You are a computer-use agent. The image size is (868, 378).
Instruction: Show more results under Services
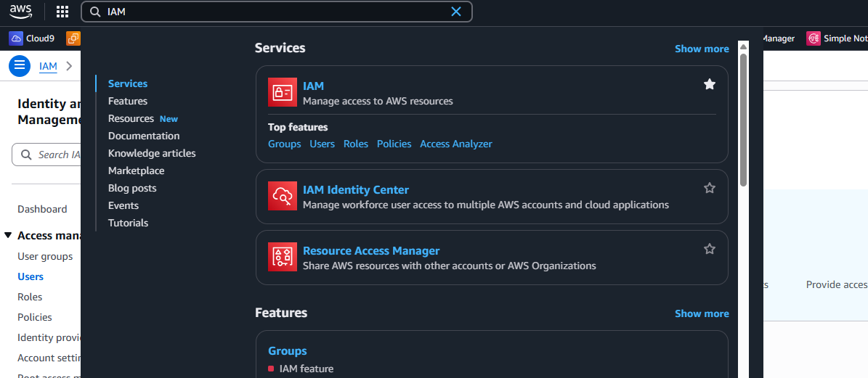pyautogui.click(x=701, y=49)
